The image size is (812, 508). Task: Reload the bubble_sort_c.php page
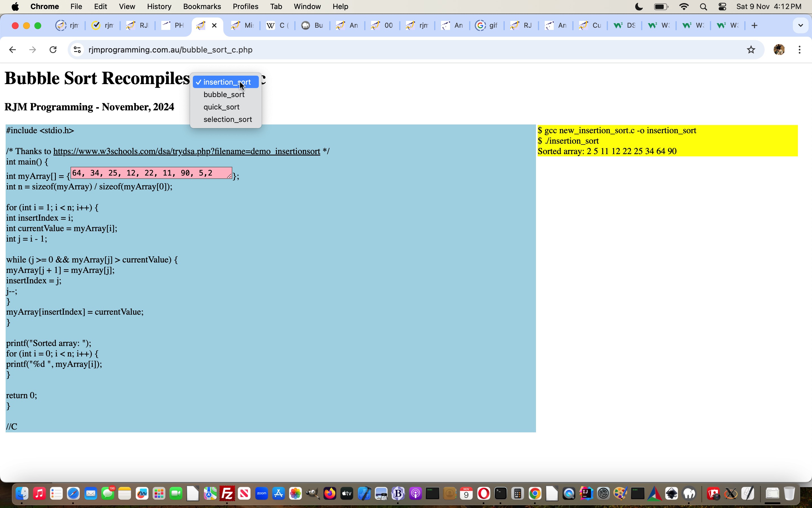click(x=53, y=50)
